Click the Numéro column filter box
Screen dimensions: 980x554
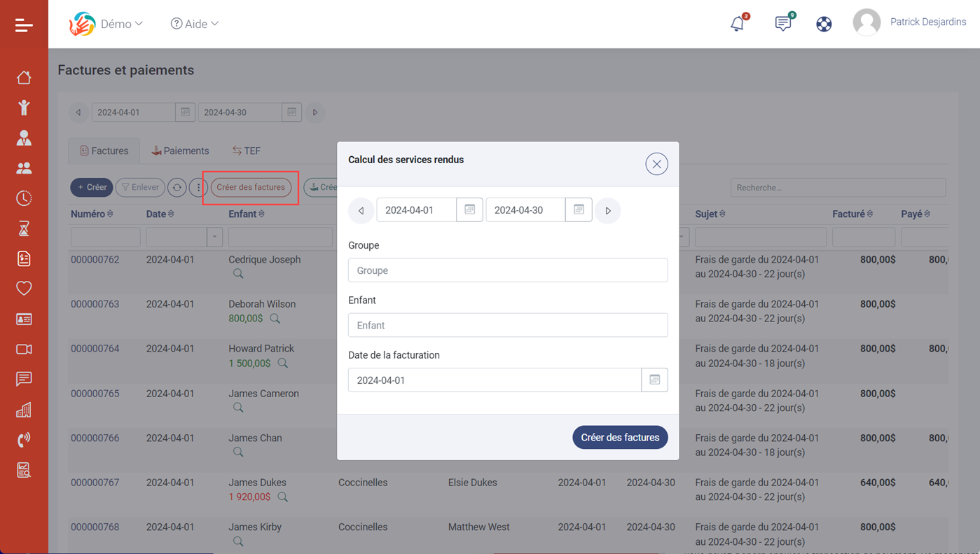pyautogui.click(x=106, y=237)
